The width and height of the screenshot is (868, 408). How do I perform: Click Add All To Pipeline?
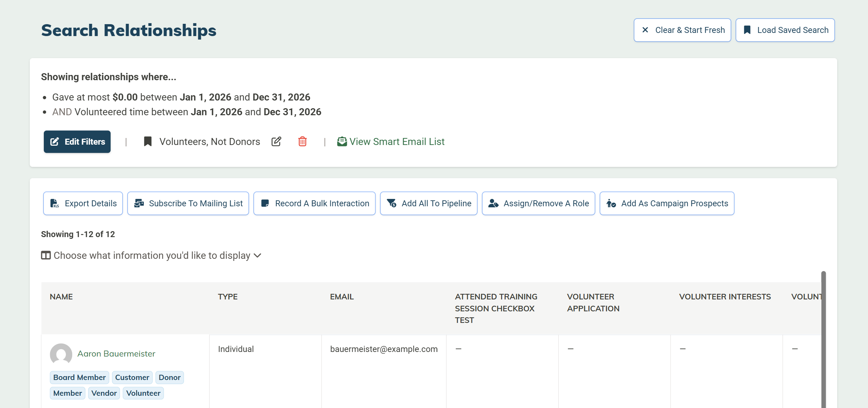pos(429,203)
